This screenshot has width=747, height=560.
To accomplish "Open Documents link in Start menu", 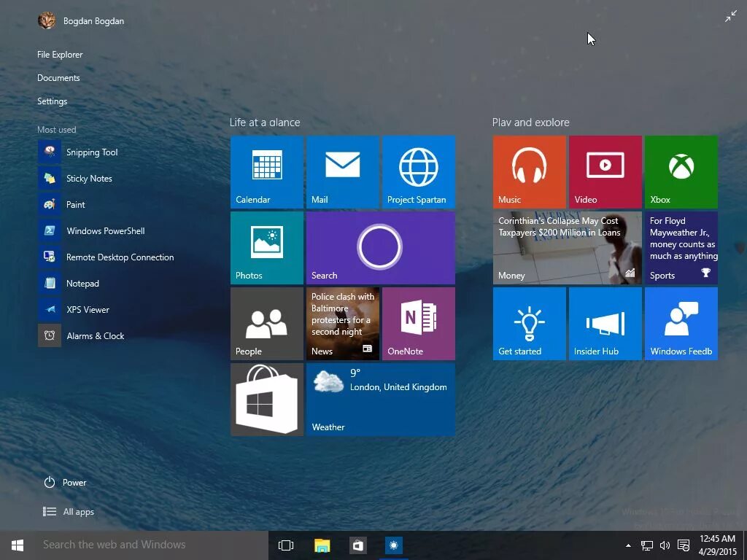I will (58, 78).
